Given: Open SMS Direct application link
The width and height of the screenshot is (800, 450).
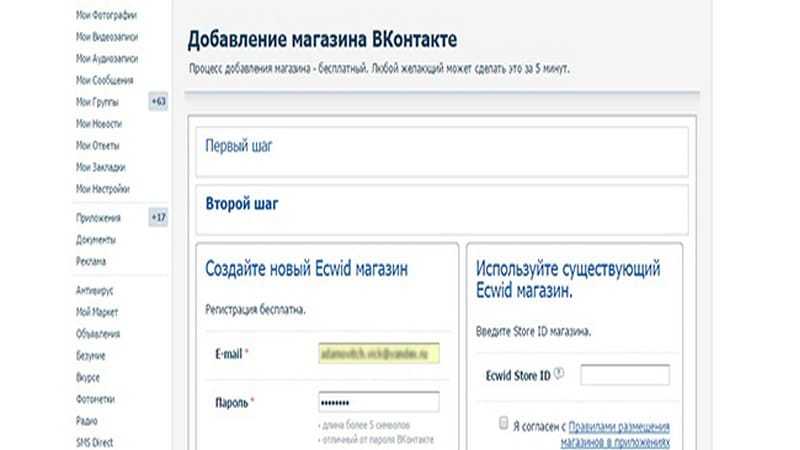Looking at the screenshot, I should [x=94, y=442].
